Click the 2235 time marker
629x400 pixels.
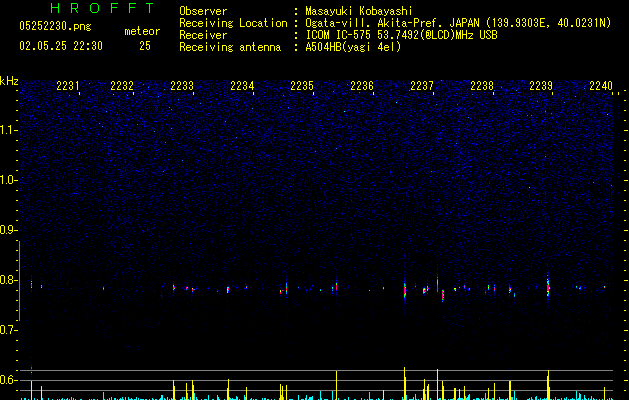pos(302,86)
